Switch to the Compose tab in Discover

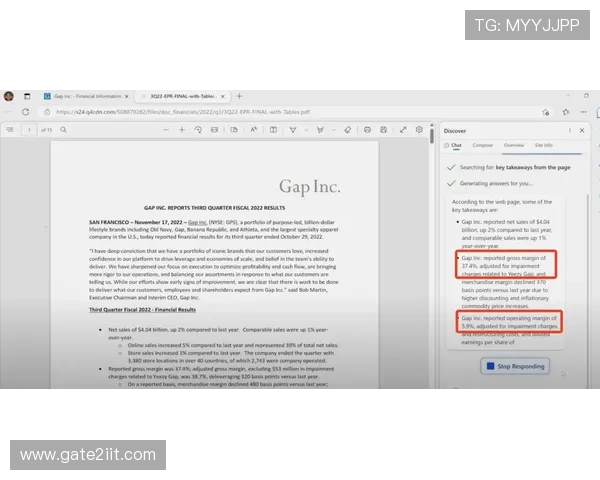tap(483, 146)
